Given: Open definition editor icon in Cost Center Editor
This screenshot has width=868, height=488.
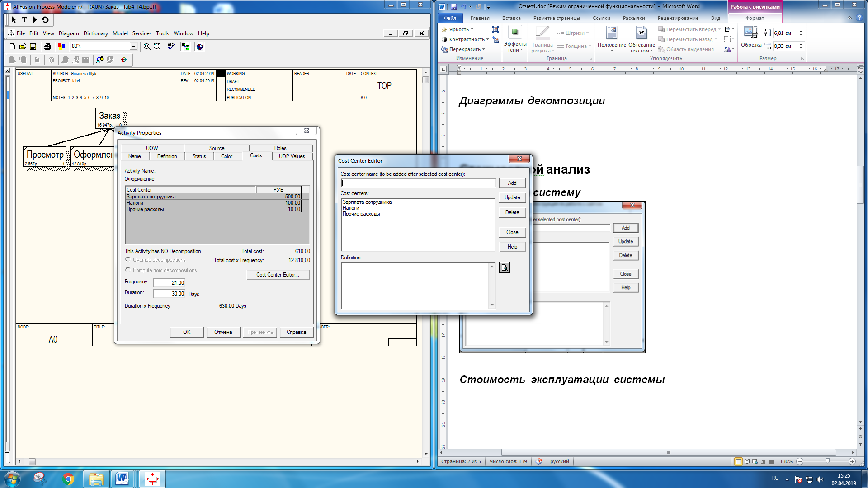Looking at the screenshot, I should click(504, 268).
